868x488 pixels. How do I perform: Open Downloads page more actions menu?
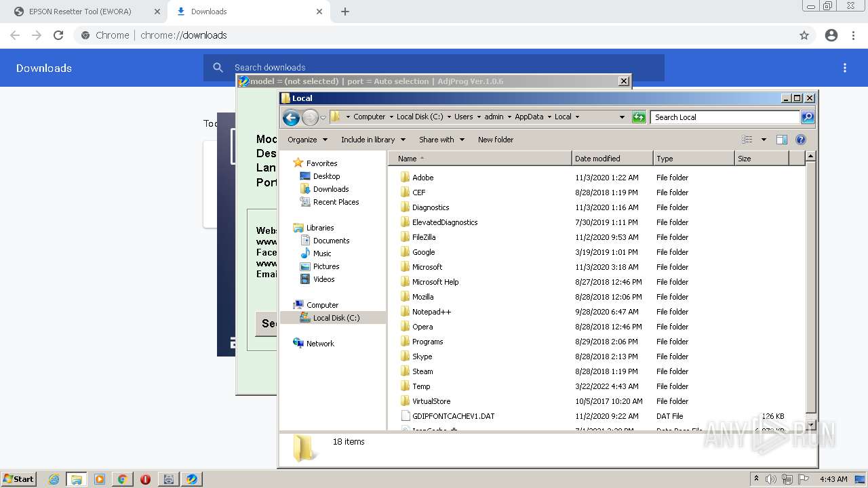(845, 68)
